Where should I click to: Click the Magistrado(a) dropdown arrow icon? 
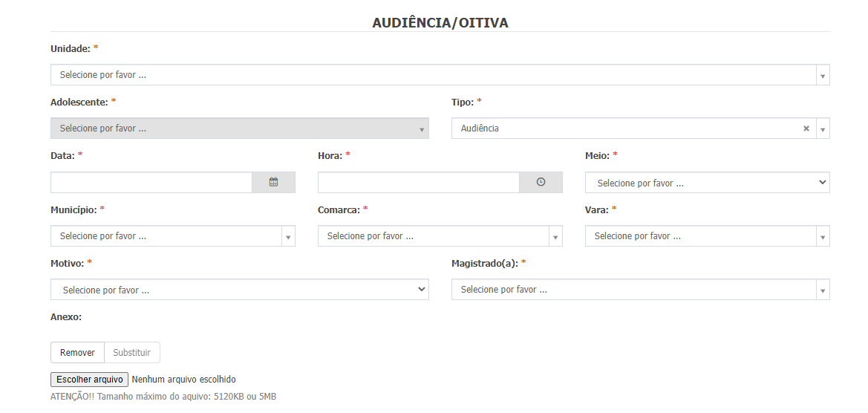[823, 290]
